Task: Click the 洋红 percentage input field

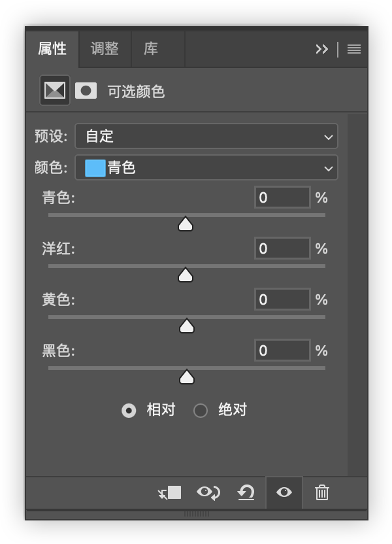Action: [282, 248]
